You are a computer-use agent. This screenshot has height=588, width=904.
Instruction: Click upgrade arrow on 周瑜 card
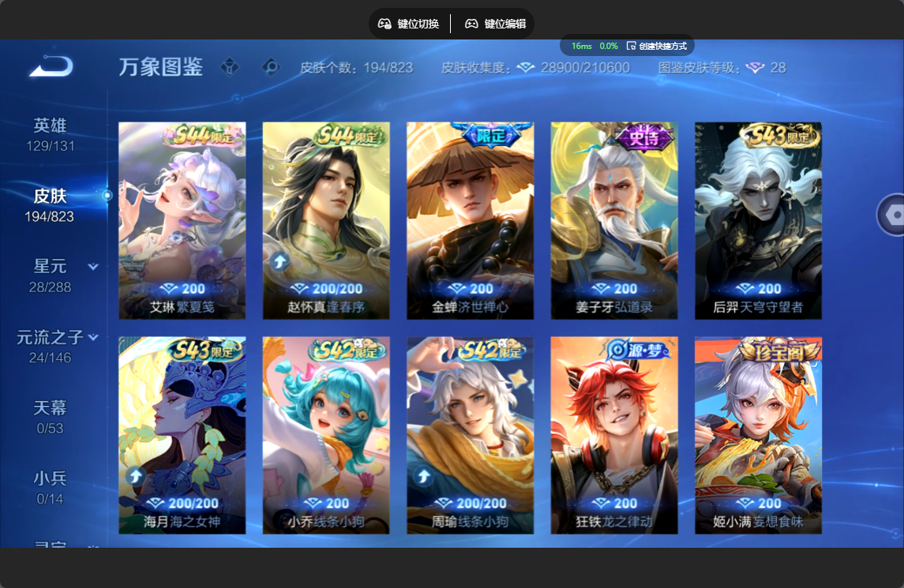click(424, 477)
